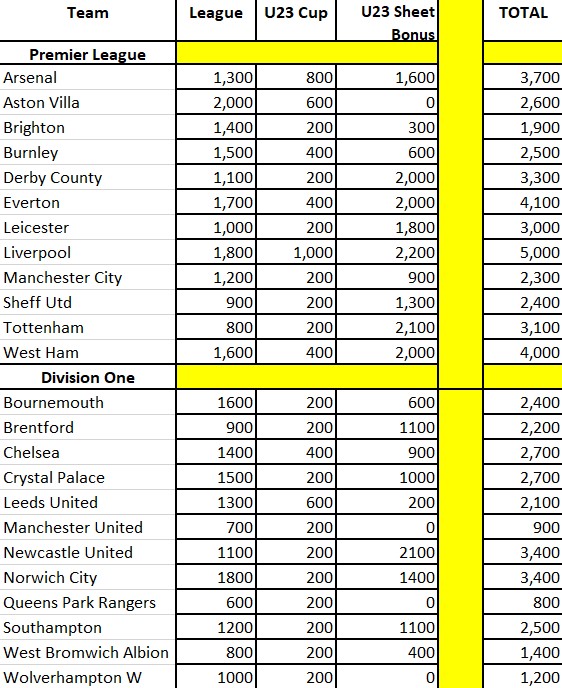This screenshot has width=562, height=688.
Task: Click Tottenham's U23 Sheet Bonus 2,100
Action: (x=387, y=327)
